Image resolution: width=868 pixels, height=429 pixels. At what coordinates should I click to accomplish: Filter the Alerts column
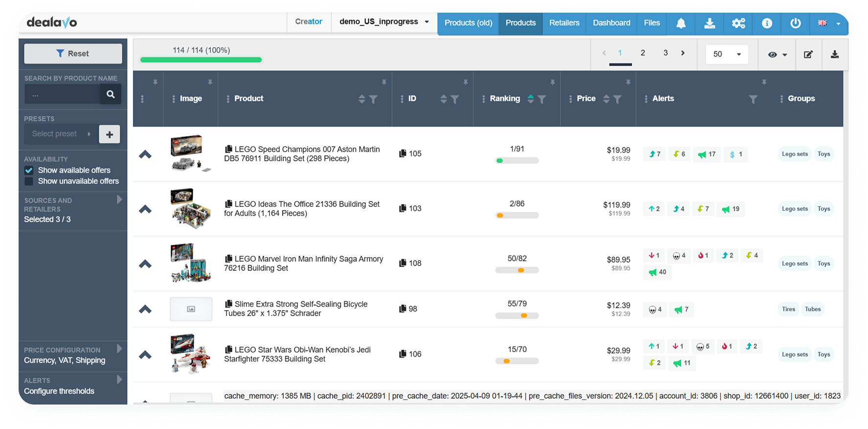tap(753, 99)
